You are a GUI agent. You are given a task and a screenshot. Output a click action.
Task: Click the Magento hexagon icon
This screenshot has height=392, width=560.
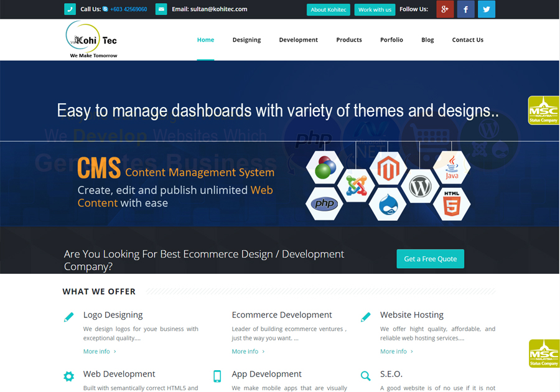(x=388, y=168)
